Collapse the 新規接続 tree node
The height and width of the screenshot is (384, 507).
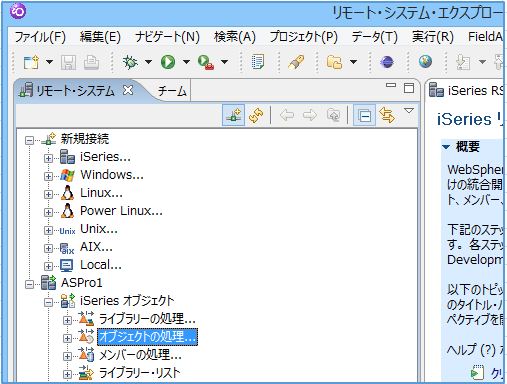[29, 140]
